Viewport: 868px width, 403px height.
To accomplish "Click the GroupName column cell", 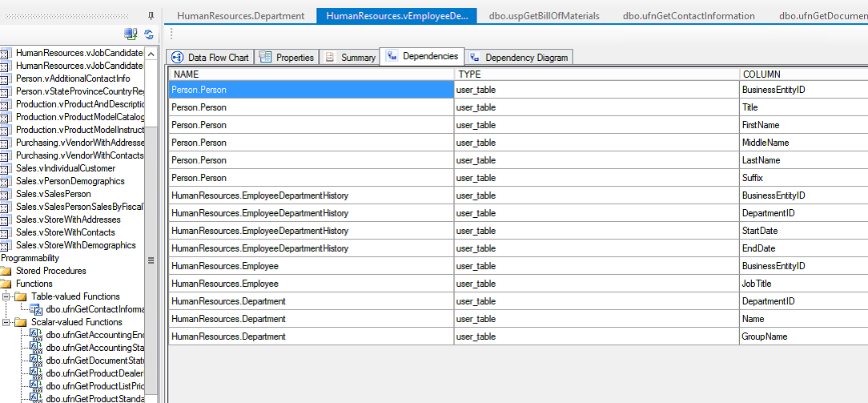I will point(804,337).
